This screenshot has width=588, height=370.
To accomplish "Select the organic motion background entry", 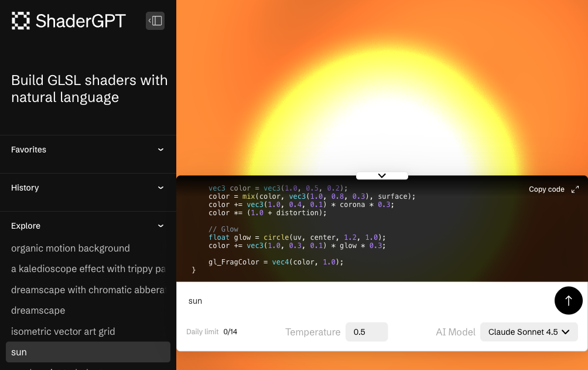I will (x=70, y=248).
